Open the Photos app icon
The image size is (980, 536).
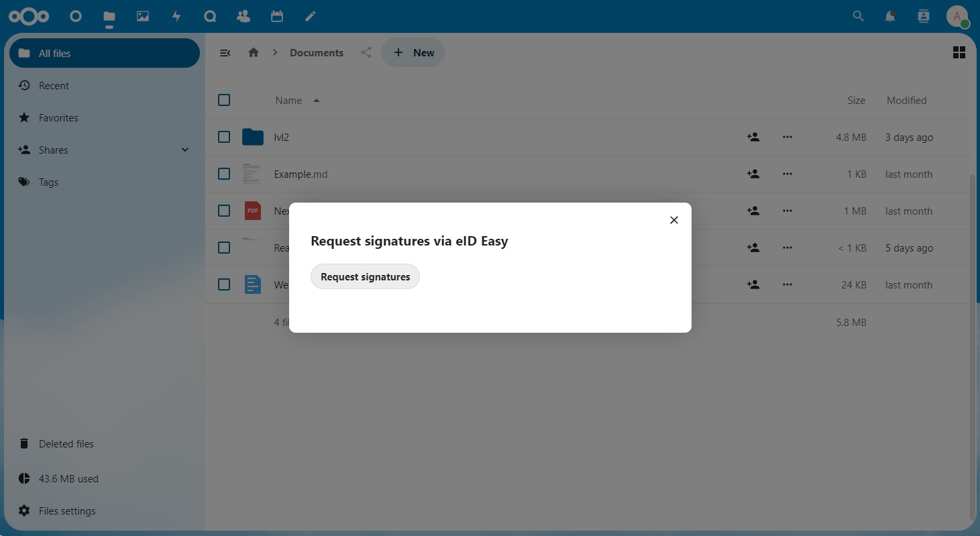point(143,16)
